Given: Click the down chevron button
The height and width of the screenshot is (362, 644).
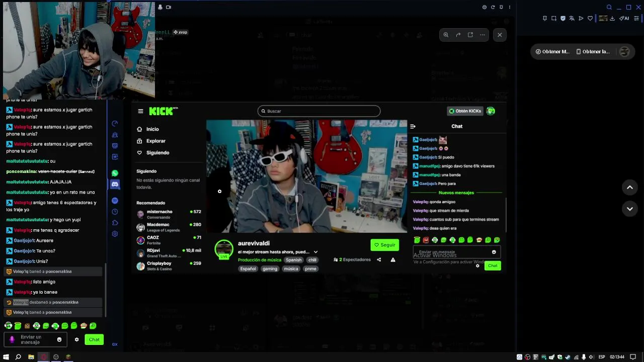Looking at the screenshot, I should (x=630, y=209).
